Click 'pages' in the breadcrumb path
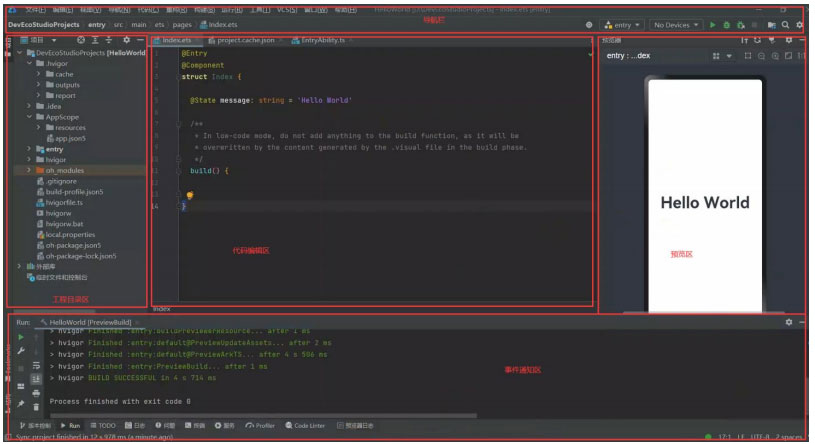Screen dimensions: 815x444 (x=181, y=24)
